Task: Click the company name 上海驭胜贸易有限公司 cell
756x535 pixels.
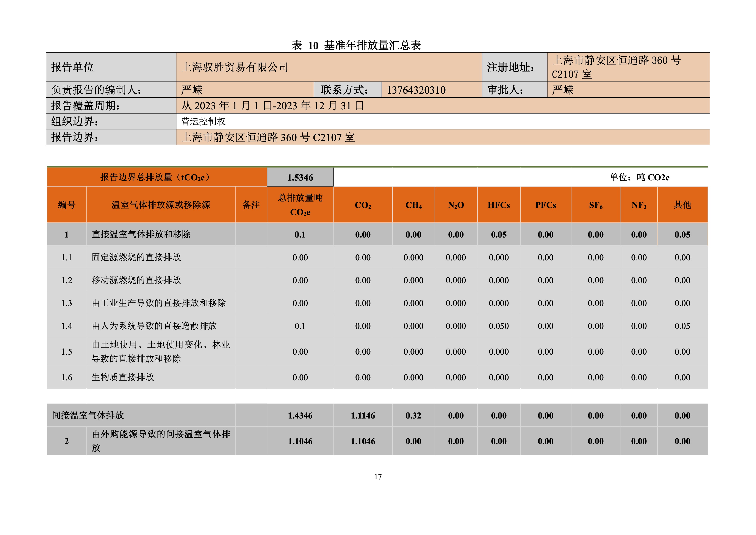Action: (329, 67)
